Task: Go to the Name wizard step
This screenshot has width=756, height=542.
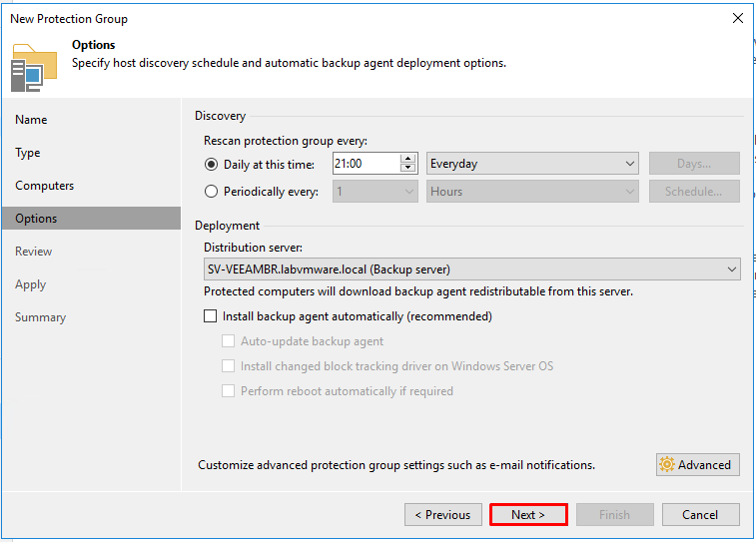Action: (x=31, y=120)
